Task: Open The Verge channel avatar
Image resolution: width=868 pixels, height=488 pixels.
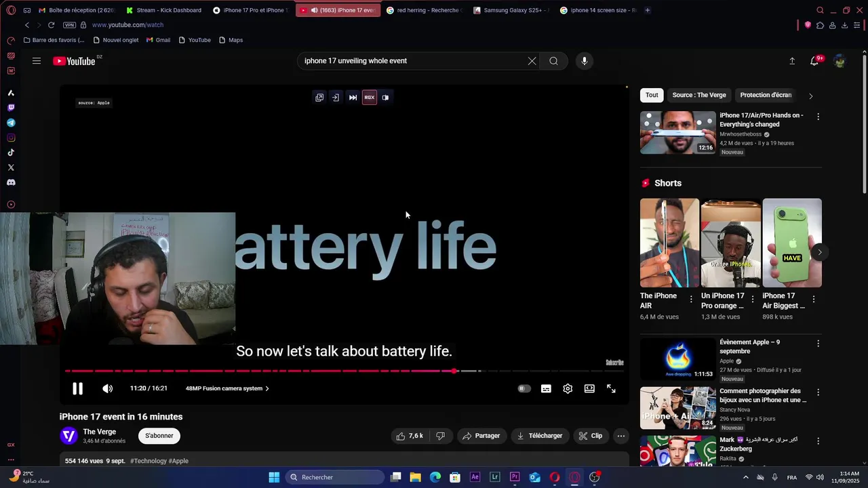Action: (x=68, y=436)
